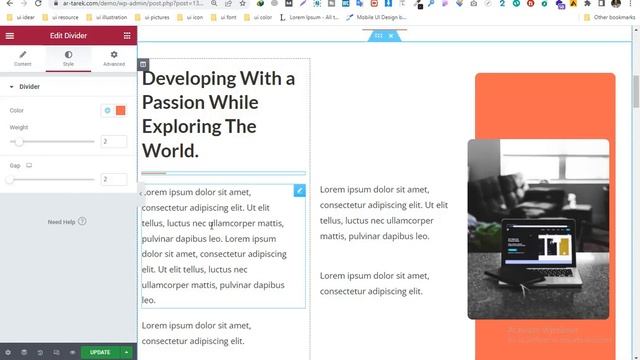This screenshot has height=360, width=640.
Task: Open Other bookmarks folder
Action: point(610,18)
